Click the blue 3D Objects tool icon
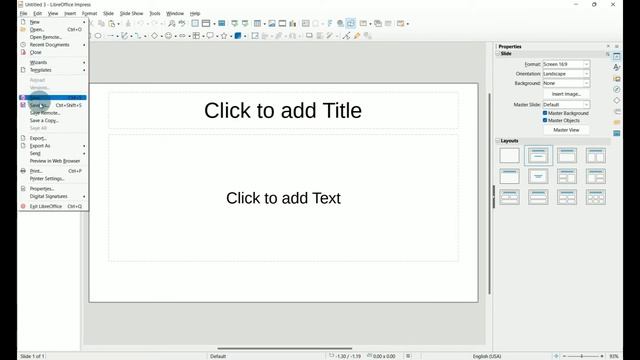 coord(238,36)
